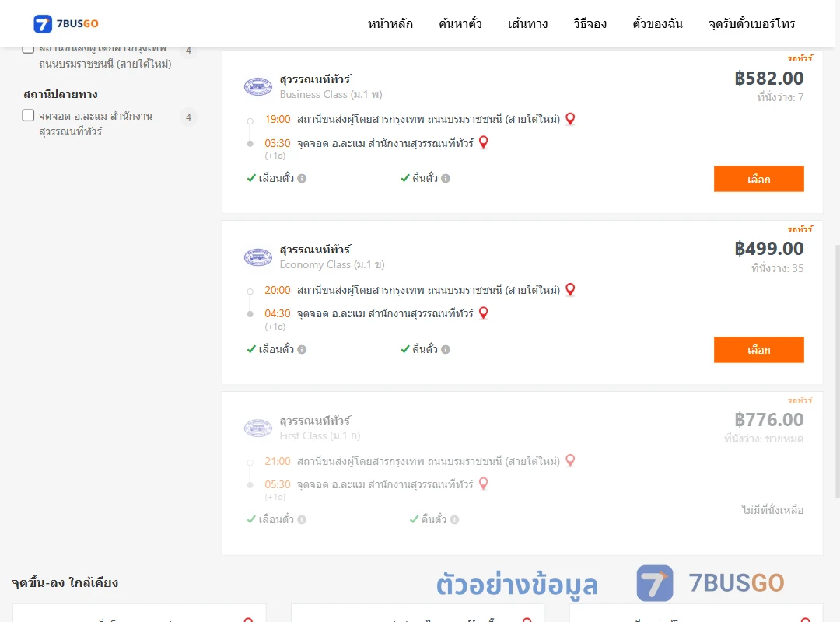Open เลื่อนตั๋ว info icon on Economy Class card
This screenshot has width=840, height=622.
click(x=302, y=349)
